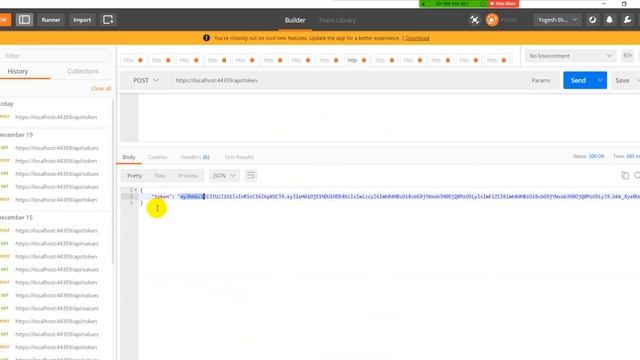
Task: Select the response Cookies tab
Action: (158, 157)
